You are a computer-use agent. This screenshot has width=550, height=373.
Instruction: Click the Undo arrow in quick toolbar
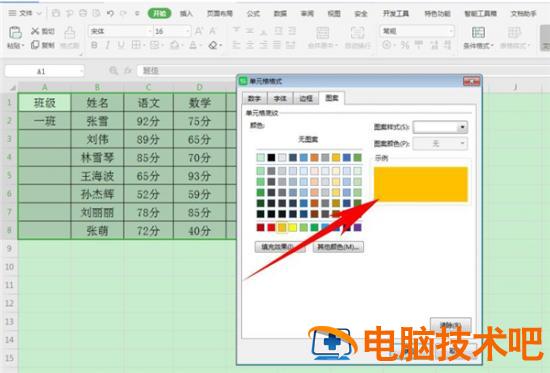tap(110, 13)
